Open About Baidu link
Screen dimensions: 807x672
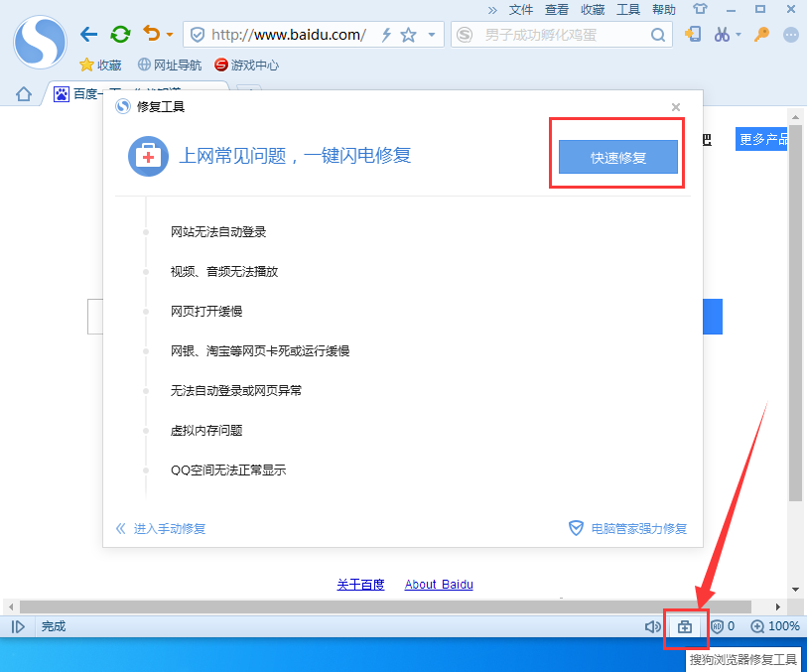tap(439, 585)
